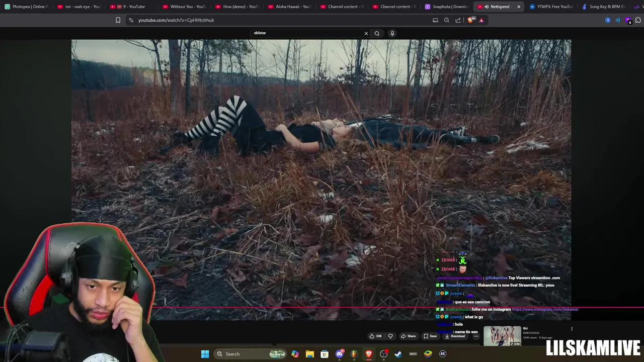The width and height of the screenshot is (644, 362).
Task: Click the NINEVICIOUS channel name
Action: (x=531, y=333)
